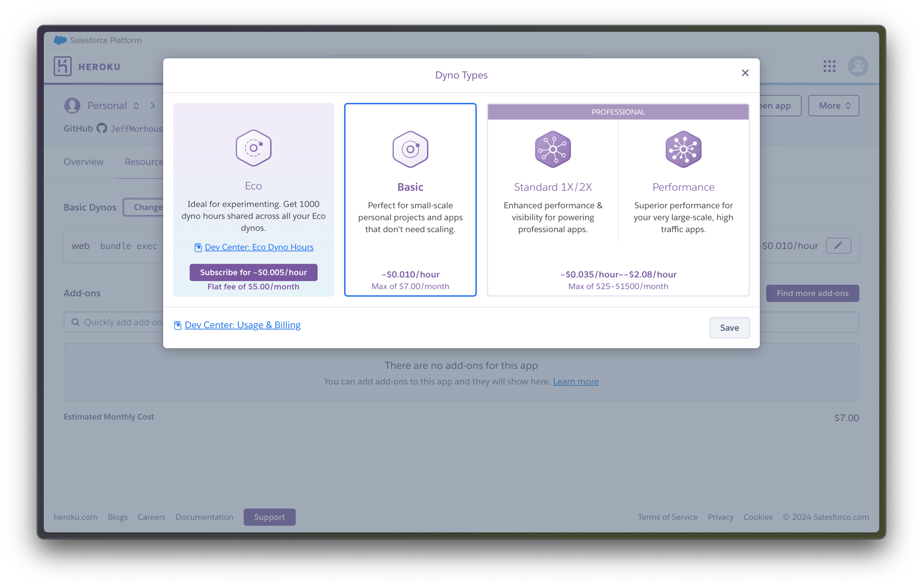
Task: Open the Blogs footer link
Action: pos(118,517)
